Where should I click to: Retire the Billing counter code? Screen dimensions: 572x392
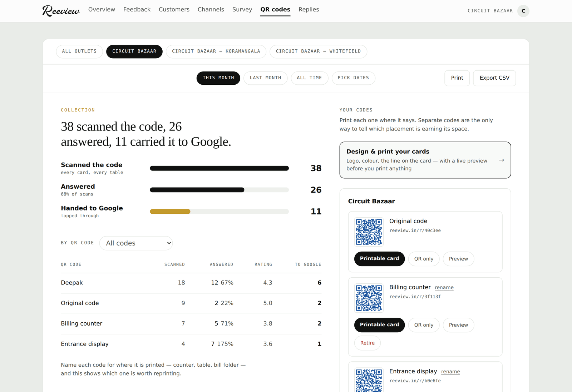368,343
